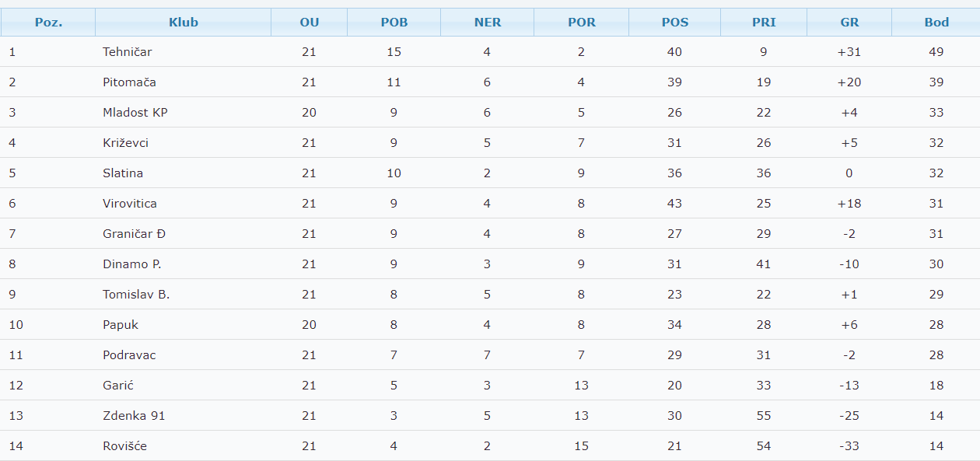This screenshot has width=980, height=461.
Task: Select Mladost KP in the table
Action: (x=135, y=113)
